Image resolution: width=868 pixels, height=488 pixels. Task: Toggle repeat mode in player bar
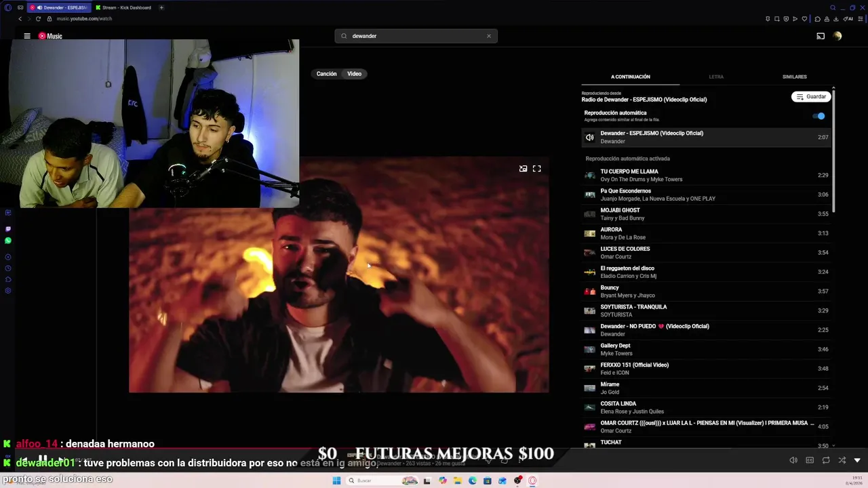(826, 460)
